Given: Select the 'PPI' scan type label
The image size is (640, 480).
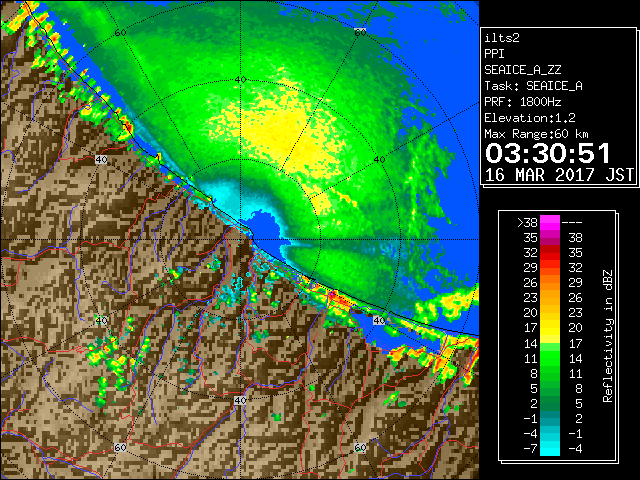Looking at the screenshot, I should (x=494, y=54).
